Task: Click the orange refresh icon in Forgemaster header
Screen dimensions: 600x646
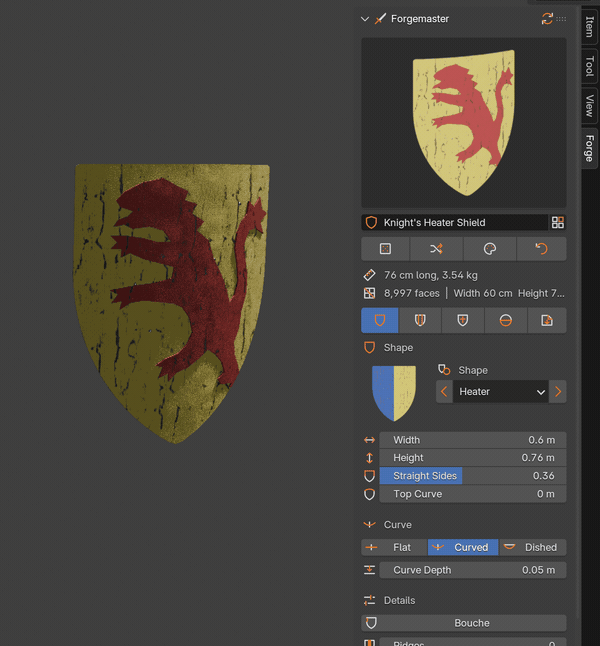Action: (x=547, y=19)
